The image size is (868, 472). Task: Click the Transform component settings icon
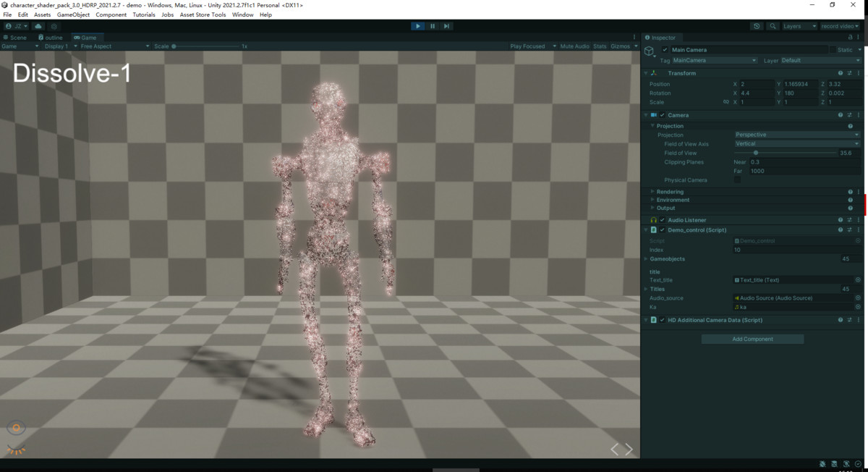859,72
